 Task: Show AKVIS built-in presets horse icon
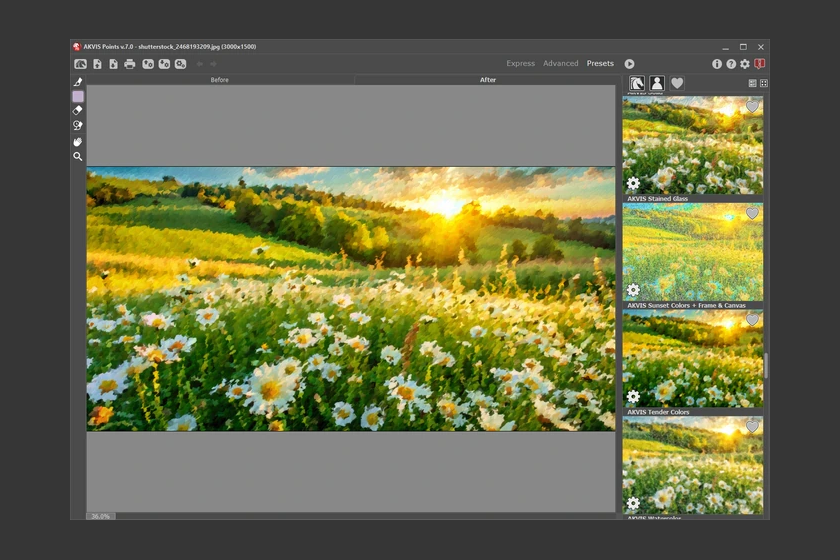coord(636,83)
